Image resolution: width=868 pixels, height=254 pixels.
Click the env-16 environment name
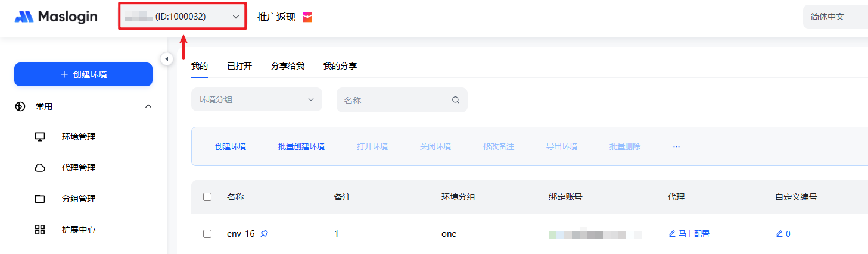point(241,234)
